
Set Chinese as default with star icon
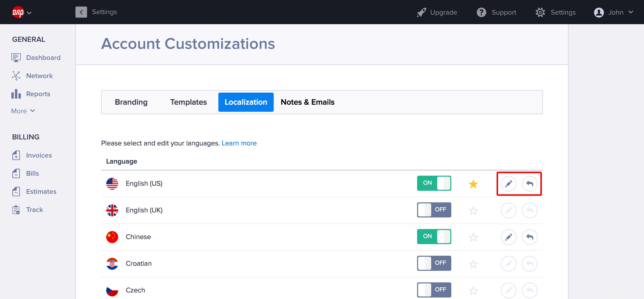tap(473, 237)
